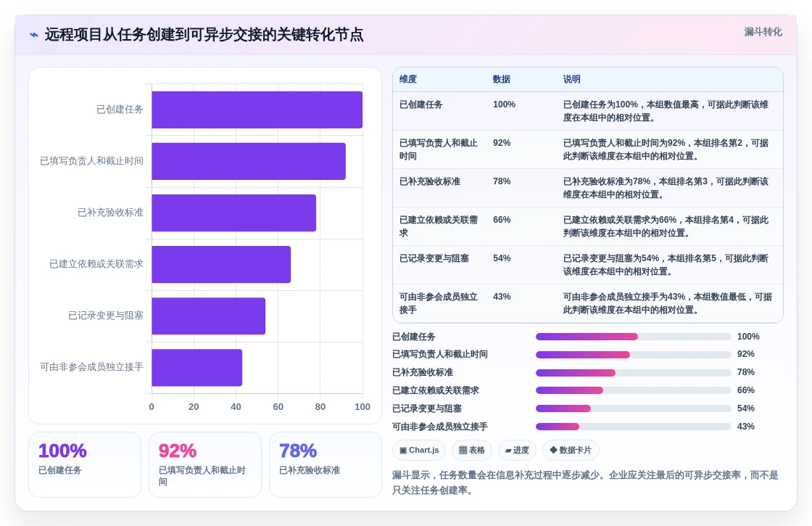Click the 100% 已创建任务 stat card
812x526 pixels.
click(x=85, y=465)
